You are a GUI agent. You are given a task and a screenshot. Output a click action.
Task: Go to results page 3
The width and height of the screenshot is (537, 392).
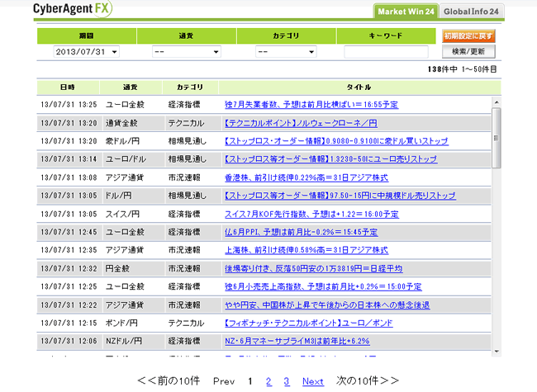click(287, 381)
